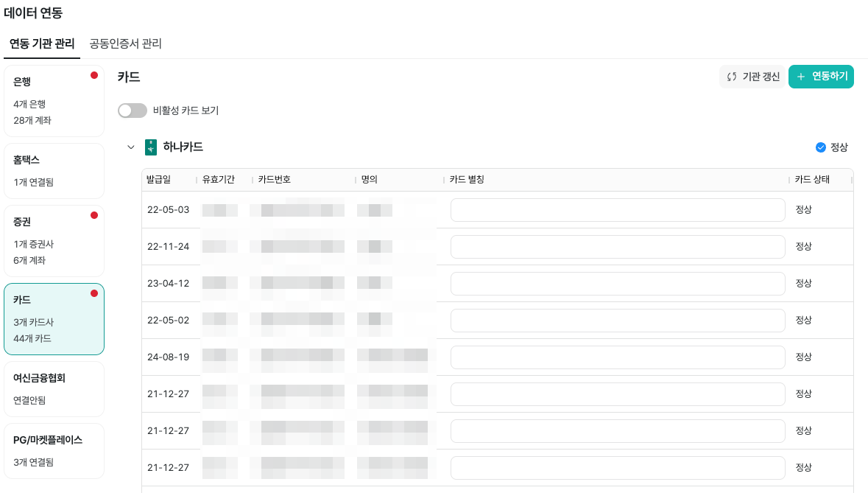Open the PG/마켓플레이스 category card
This screenshot has height=493, width=868.
point(54,450)
